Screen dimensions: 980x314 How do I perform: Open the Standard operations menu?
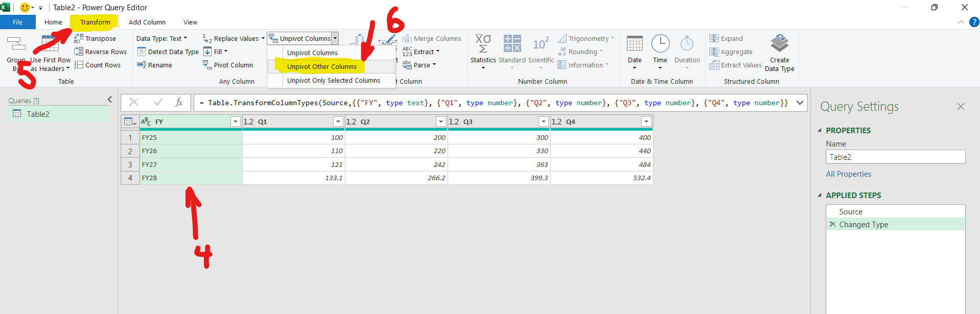click(512, 52)
